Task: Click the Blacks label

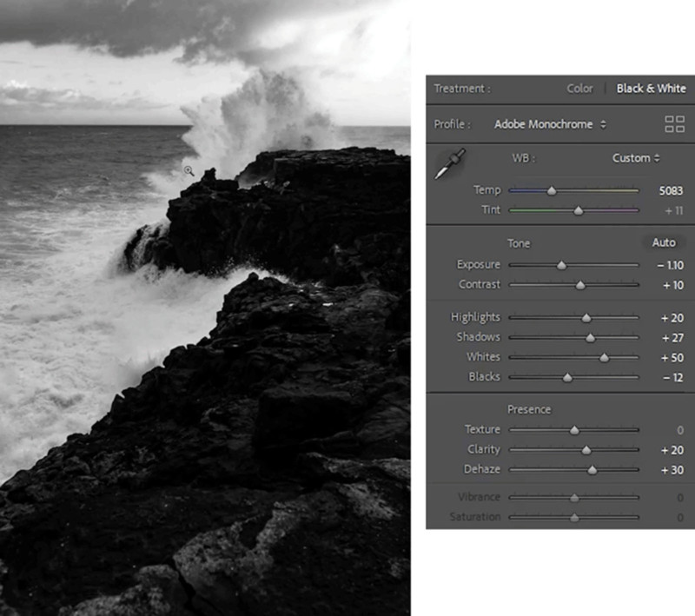Action: (x=485, y=377)
